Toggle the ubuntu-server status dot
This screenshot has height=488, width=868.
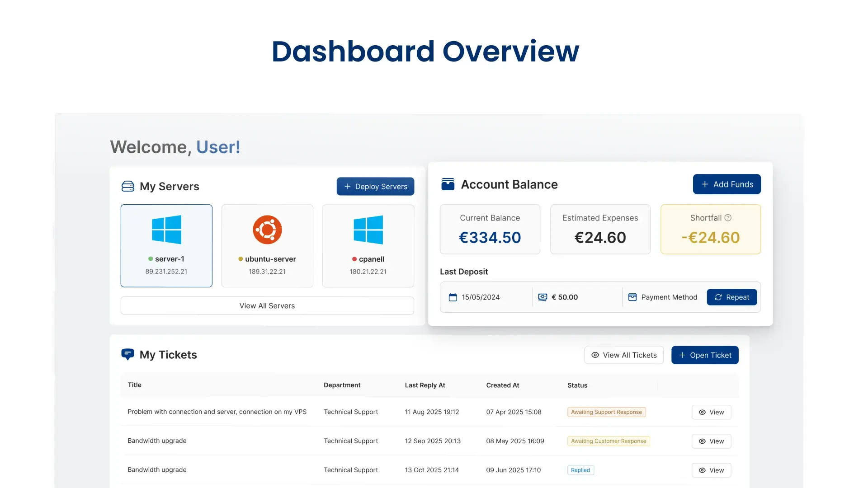[240, 259]
